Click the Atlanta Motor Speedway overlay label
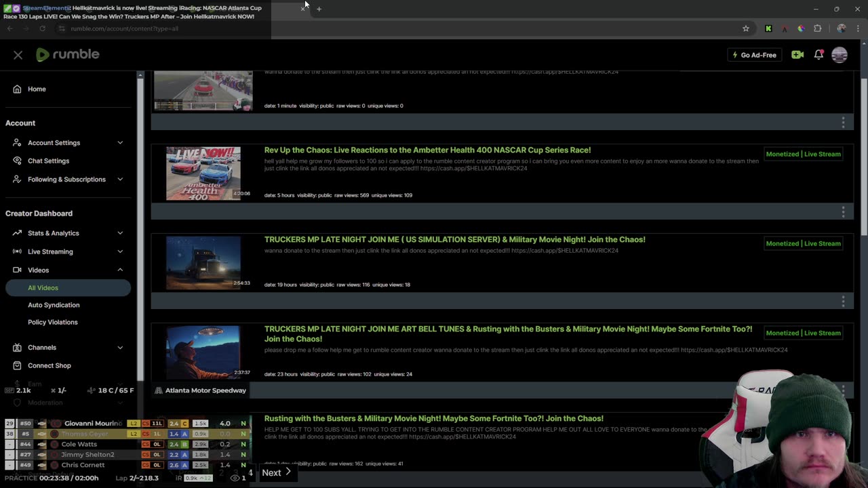This screenshot has height=488, width=868. click(199, 390)
